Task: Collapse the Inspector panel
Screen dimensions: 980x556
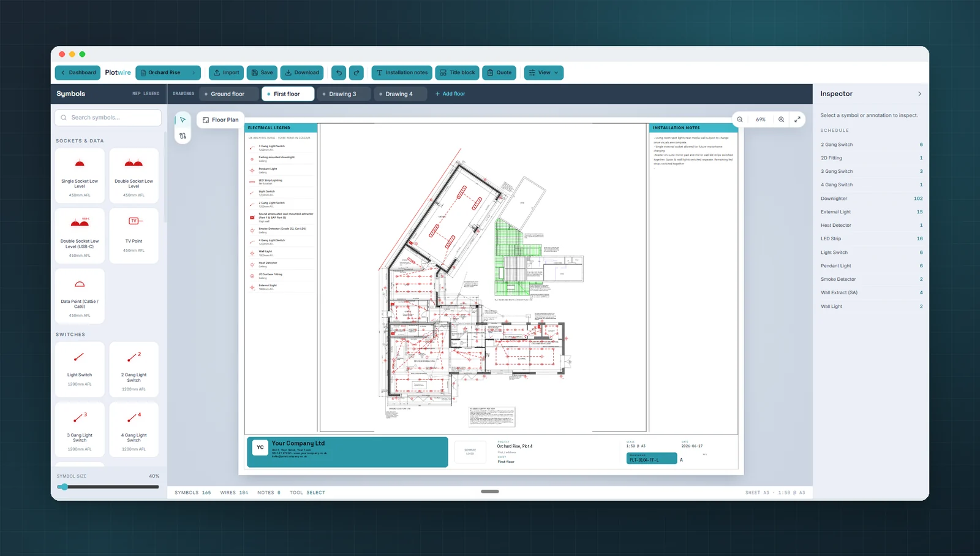Action: point(919,94)
